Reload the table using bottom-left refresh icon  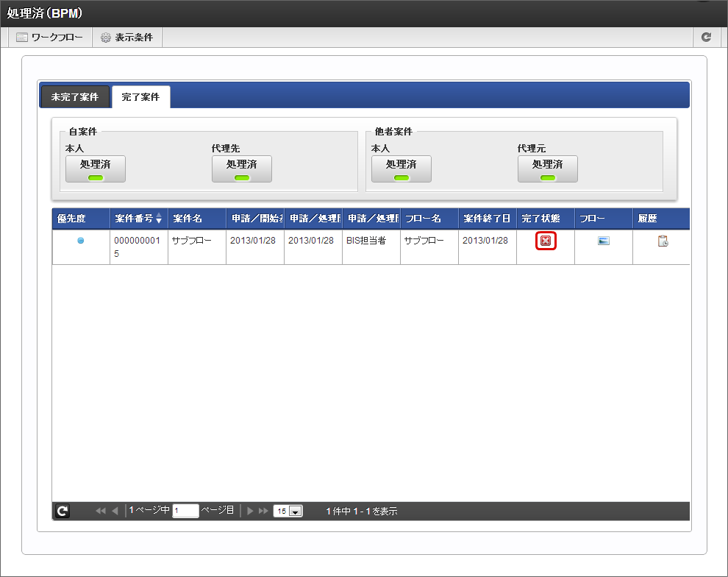63,511
